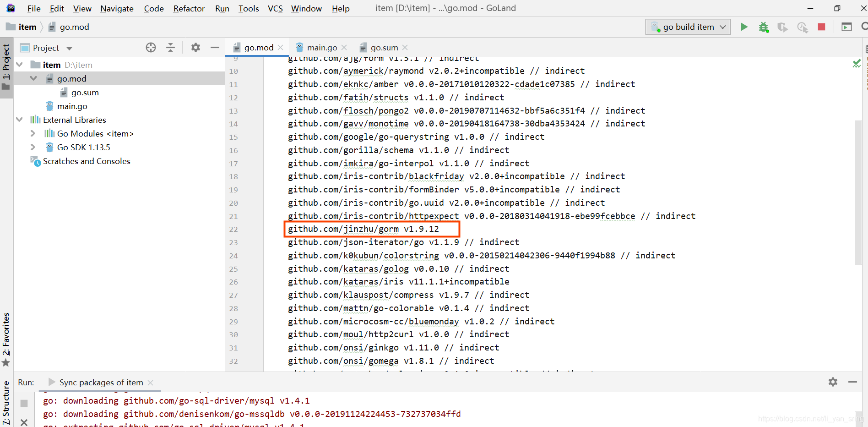Click the github.com/gorilla/schema v1.1.0 line
Image resolution: width=868 pixels, height=427 pixels.
click(398, 150)
